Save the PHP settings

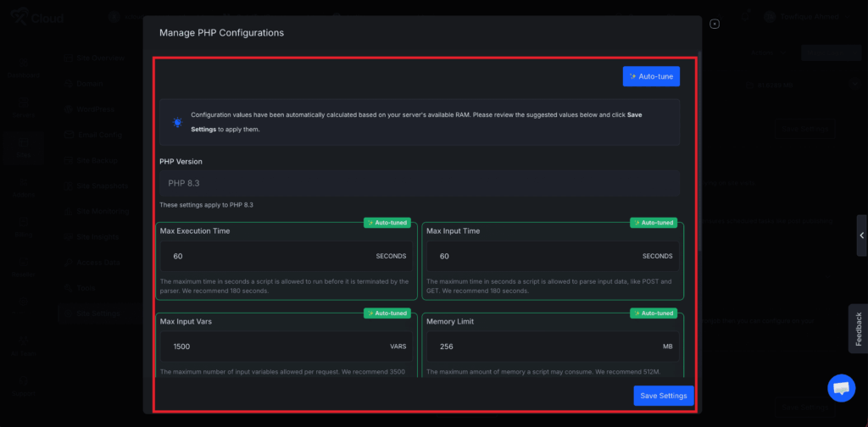point(664,396)
